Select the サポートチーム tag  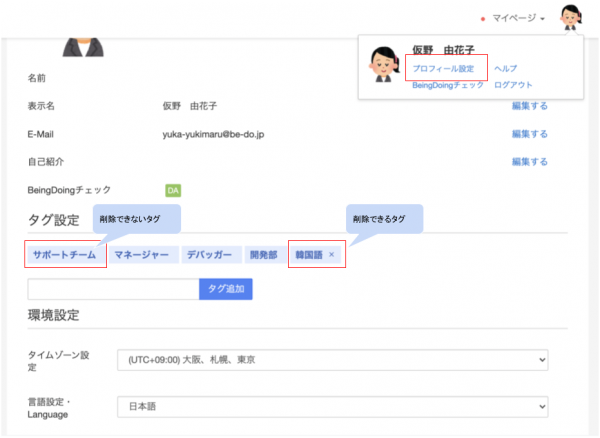(65, 255)
